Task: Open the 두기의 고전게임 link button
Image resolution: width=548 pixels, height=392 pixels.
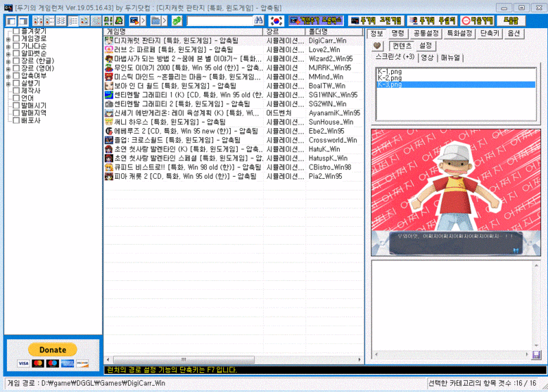Action: [376, 21]
